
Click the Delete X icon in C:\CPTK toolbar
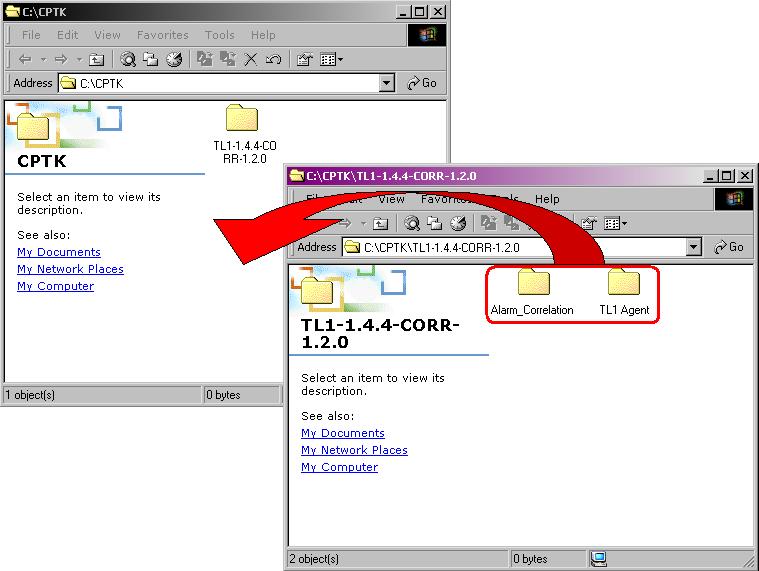(x=251, y=60)
